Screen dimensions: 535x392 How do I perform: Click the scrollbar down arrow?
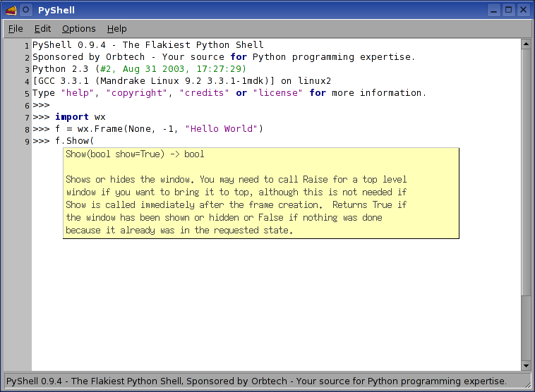525,365
